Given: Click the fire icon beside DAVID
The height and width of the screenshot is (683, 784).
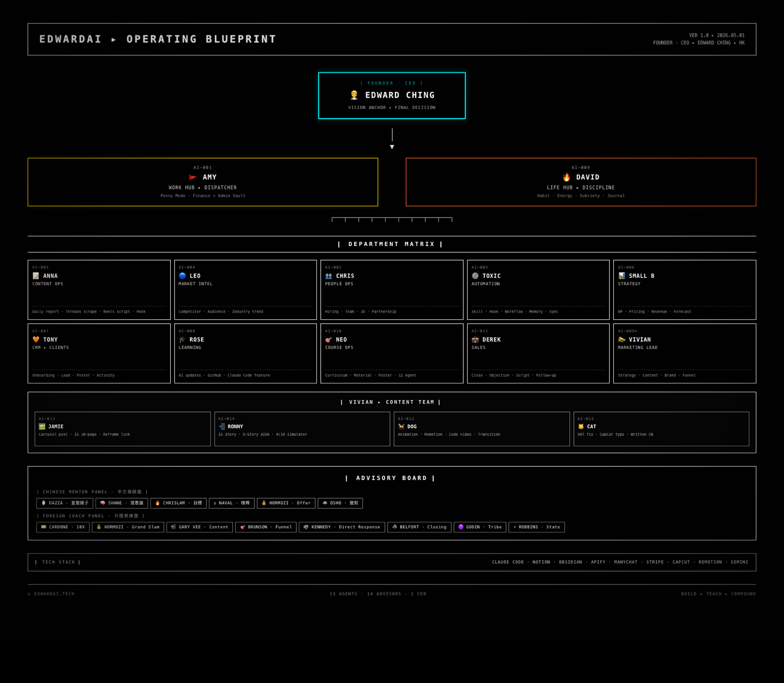Looking at the screenshot, I should point(567,177).
